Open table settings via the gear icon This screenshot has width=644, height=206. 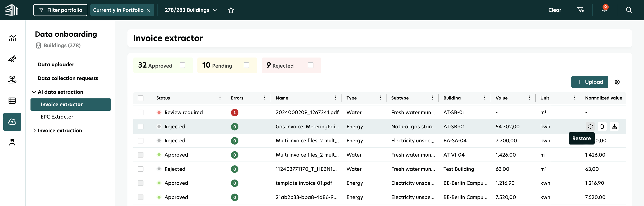(x=617, y=82)
